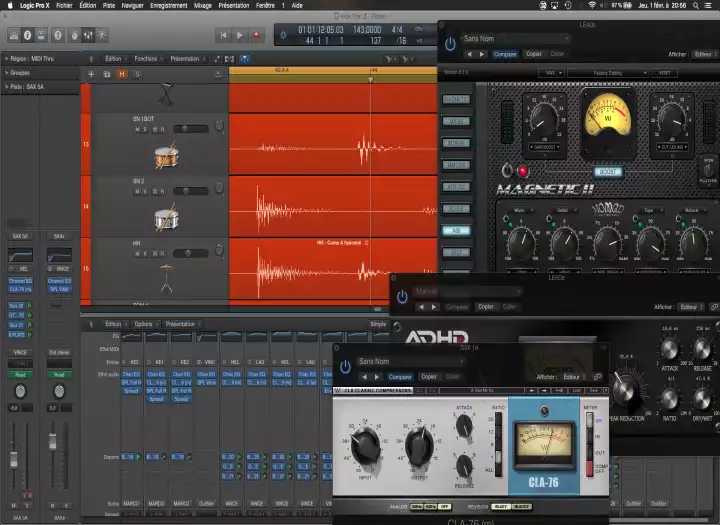Select the SN 2 snare drum icon

point(166,218)
